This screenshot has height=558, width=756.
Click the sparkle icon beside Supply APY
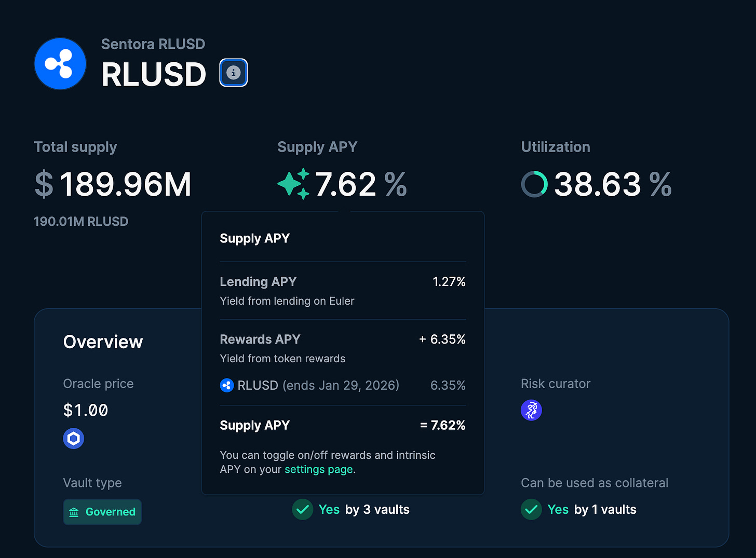coord(294,184)
